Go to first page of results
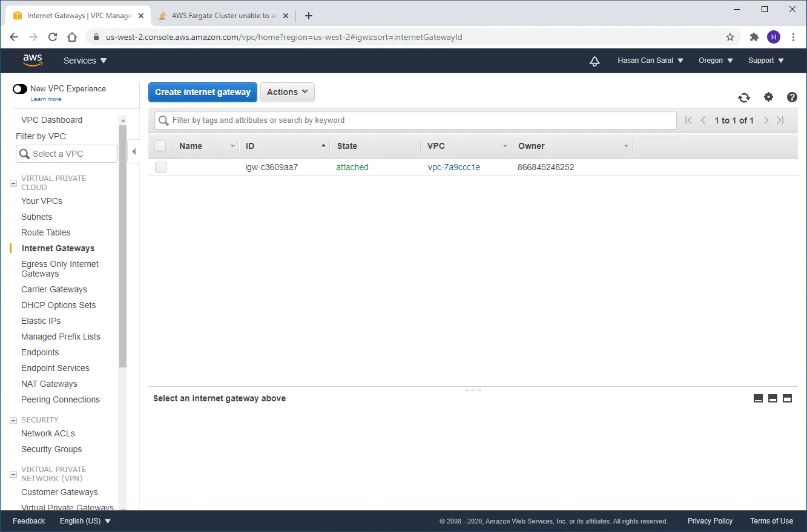 pos(688,120)
